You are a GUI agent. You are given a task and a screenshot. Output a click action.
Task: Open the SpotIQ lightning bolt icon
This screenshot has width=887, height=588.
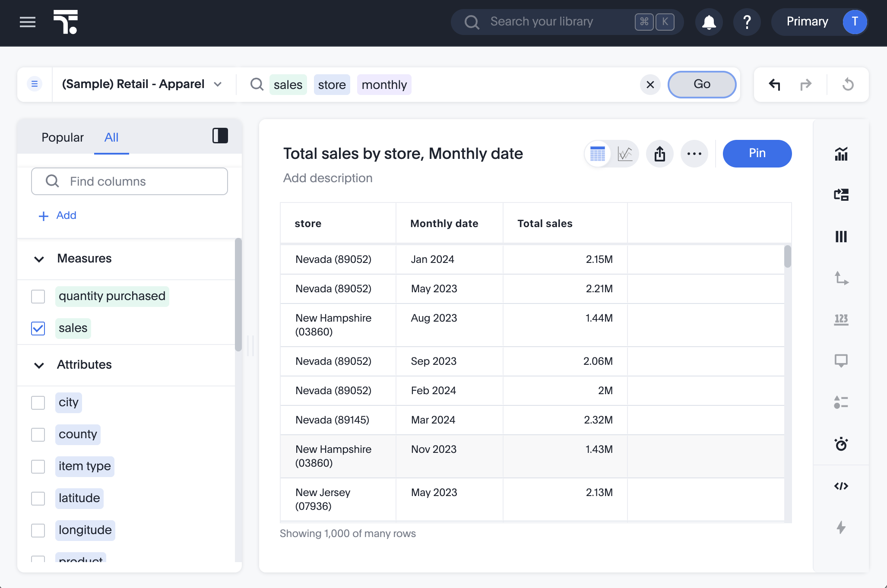[841, 528]
